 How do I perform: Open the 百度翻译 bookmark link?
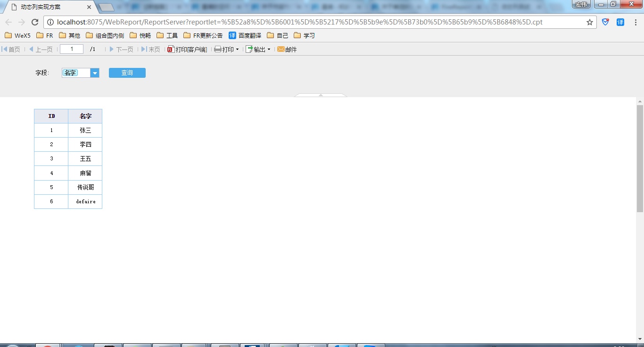pos(245,35)
